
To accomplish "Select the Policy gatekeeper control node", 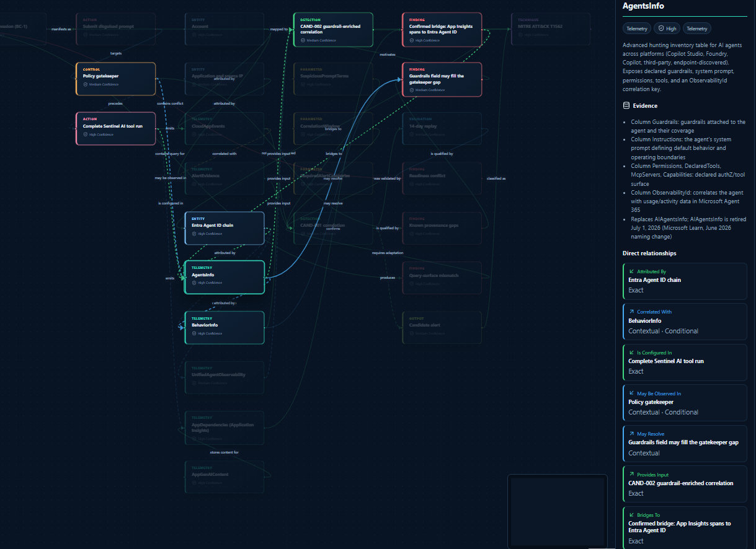I will (115, 79).
